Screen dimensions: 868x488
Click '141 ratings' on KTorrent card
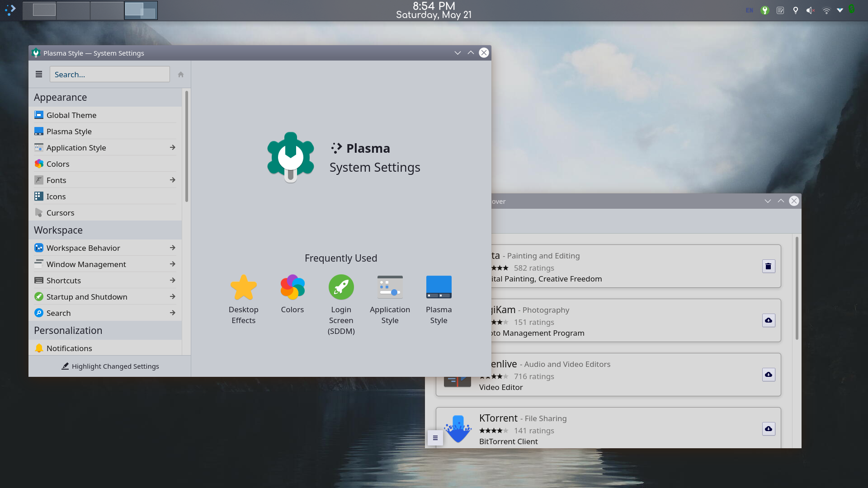[534, 431]
